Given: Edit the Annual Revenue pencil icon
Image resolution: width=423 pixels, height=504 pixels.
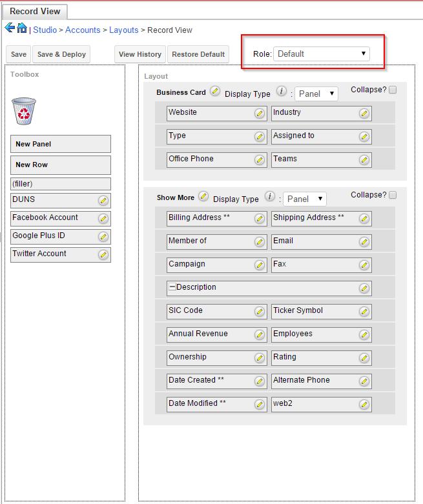Looking at the screenshot, I should pyautogui.click(x=260, y=335).
